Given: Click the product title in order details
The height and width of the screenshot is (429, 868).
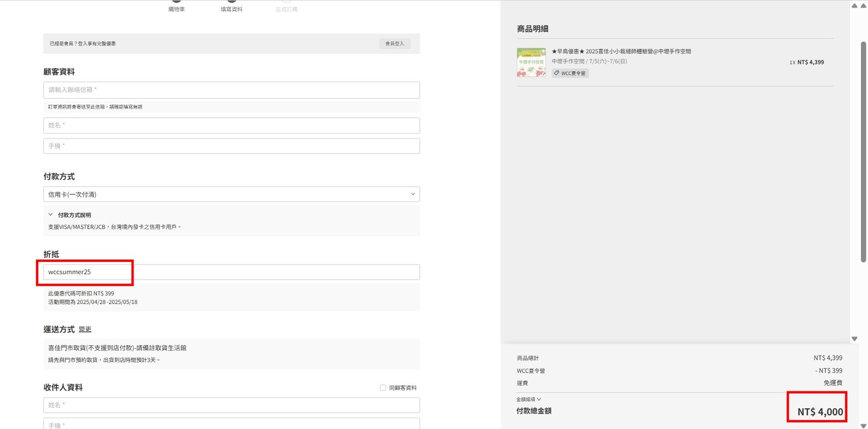Looking at the screenshot, I should tap(621, 52).
